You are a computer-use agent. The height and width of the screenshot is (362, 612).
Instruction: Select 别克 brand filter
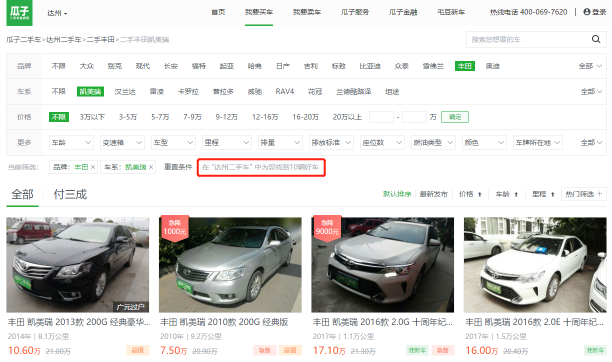(x=114, y=66)
